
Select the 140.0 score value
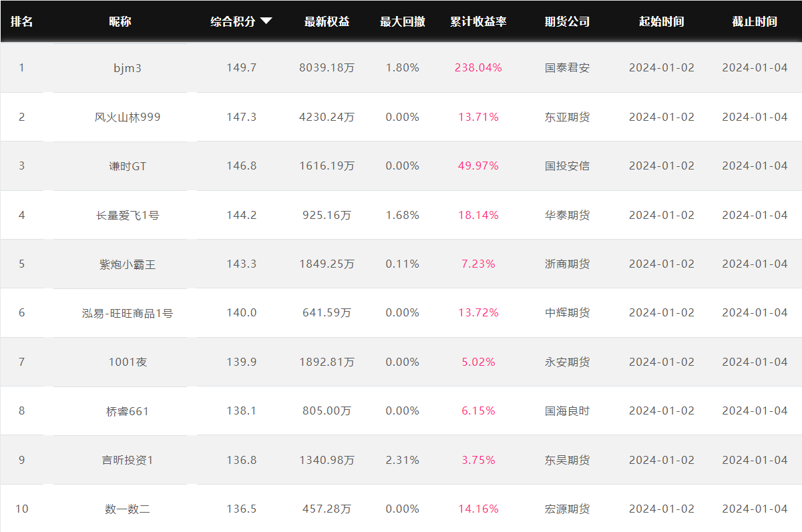[x=242, y=312]
